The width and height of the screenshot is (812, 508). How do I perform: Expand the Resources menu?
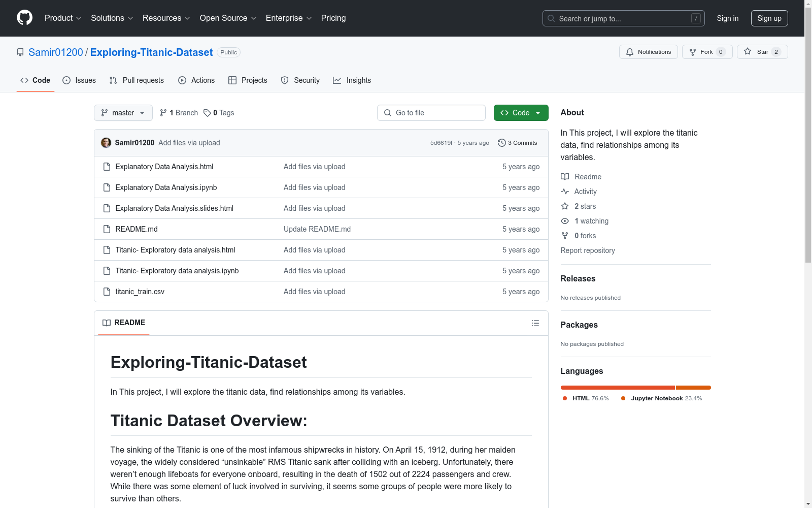coord(166,18)
